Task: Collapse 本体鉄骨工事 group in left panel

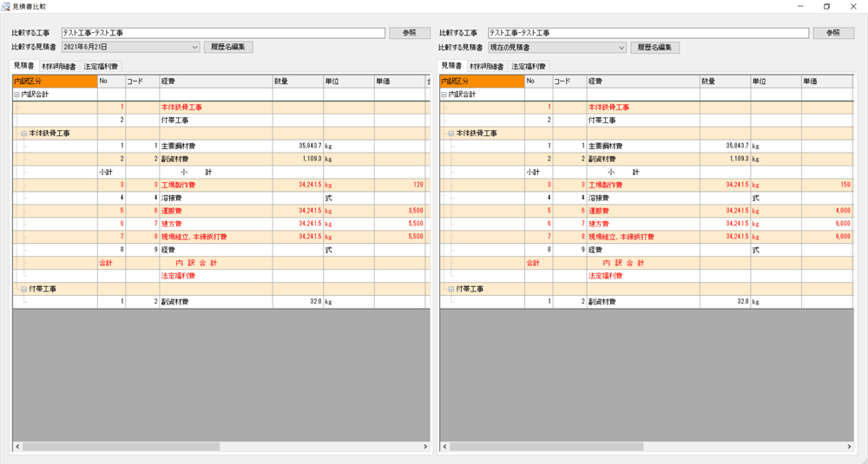Action: tap(24, 134)
